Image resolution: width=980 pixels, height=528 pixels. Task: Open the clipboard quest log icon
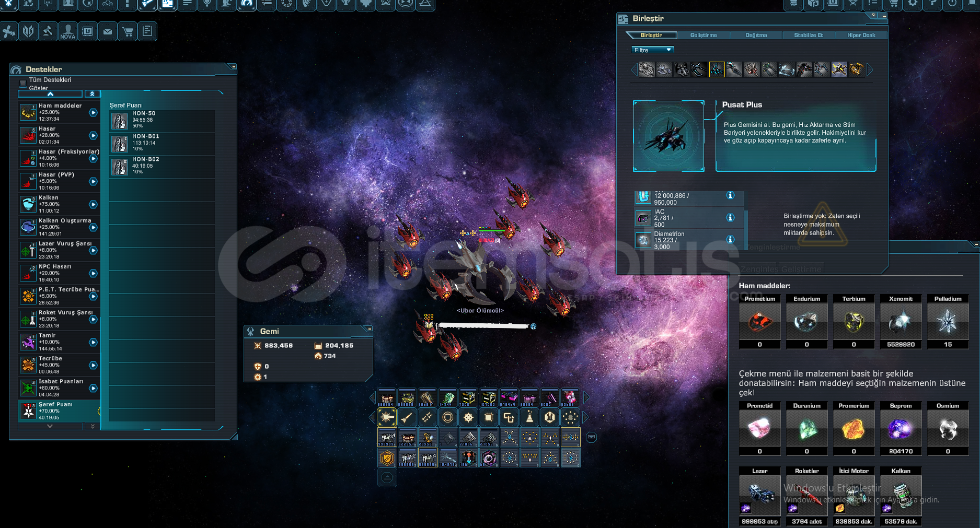(147, 32)
